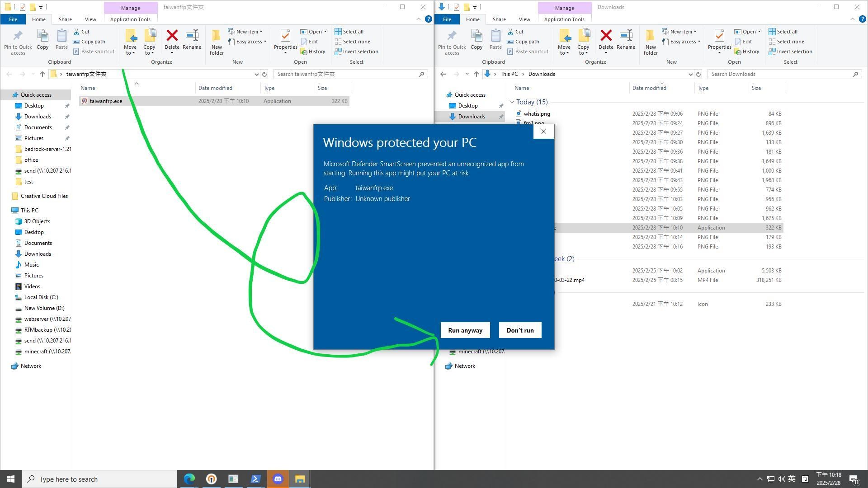Refresh the taiwanfrp folder address bar
This screenshot has width=868, height=488.
(x=264, y=74)
